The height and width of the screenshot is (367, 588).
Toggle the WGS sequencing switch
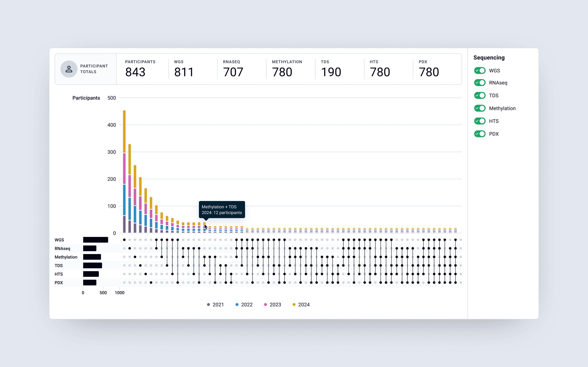(480, 71)
